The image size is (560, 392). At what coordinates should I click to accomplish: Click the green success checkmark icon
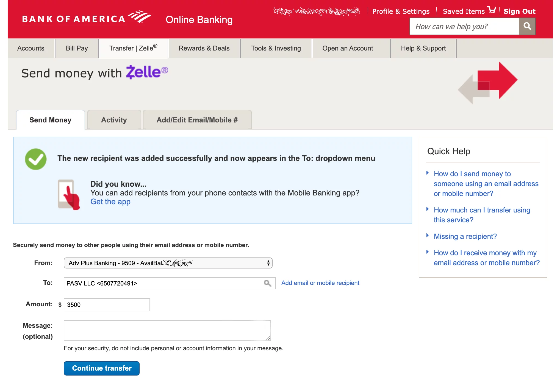pos(36,159)
